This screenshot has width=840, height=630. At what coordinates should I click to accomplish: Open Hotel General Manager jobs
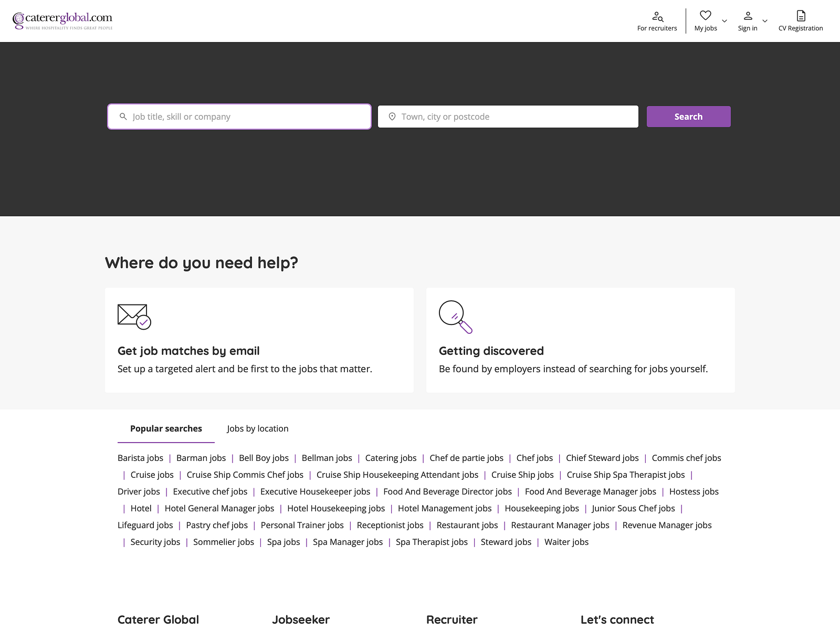click(219, 508)
